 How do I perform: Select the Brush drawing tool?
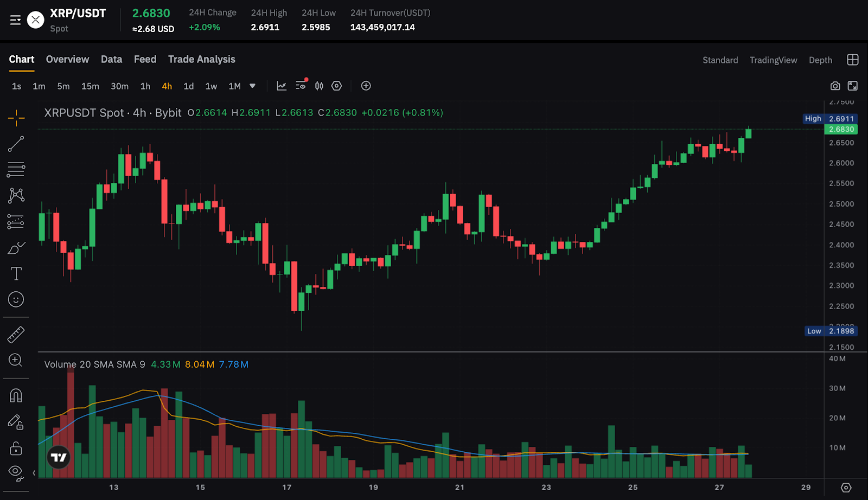16,247
